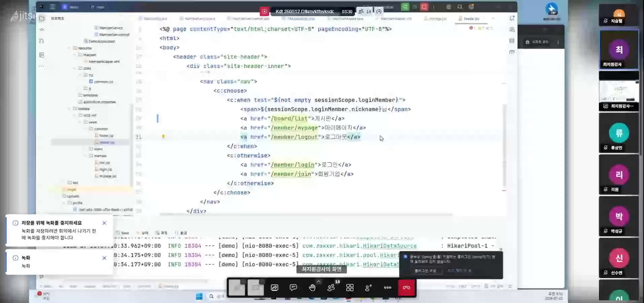Dismiss the stop-recording notification
Image resolution: width=644 pixels, height=303 pixels.
click(x=104, y=223)
